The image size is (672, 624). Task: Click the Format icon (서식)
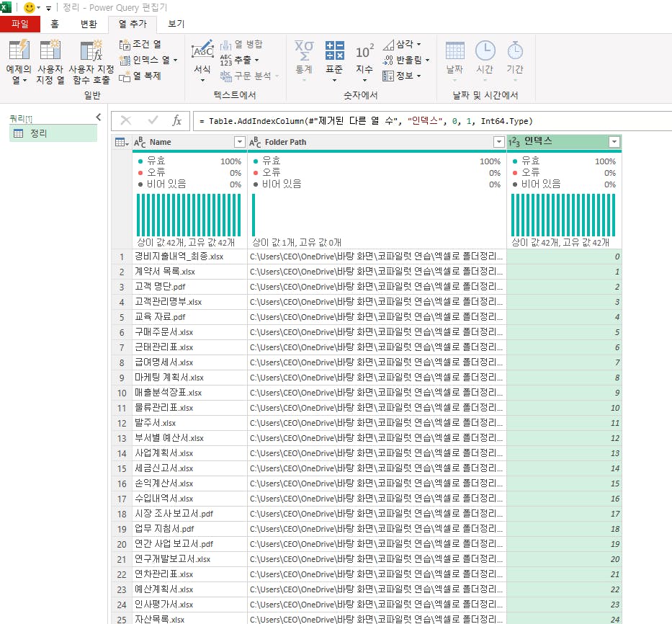(x=202, y=50)
